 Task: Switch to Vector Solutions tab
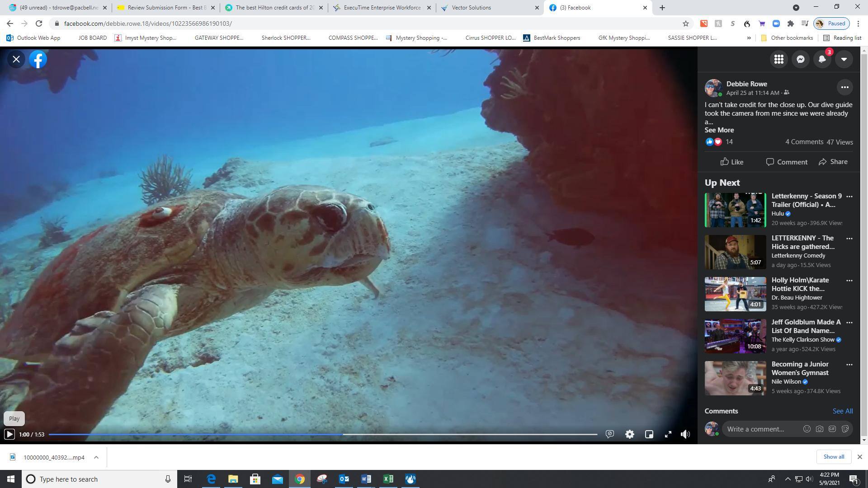(x=471, y=8)
